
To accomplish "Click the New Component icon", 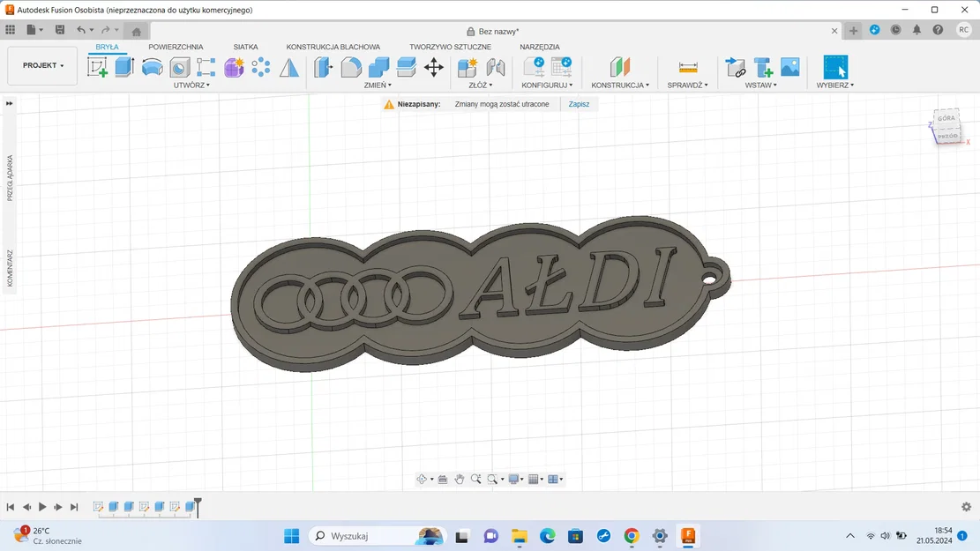I will (x=467, y=67).
